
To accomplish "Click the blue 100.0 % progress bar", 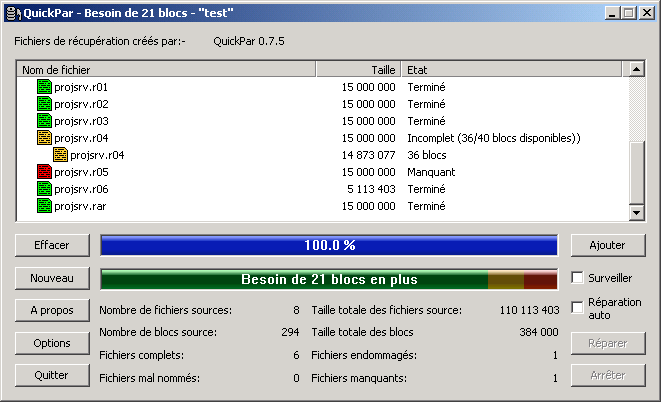I will tap(329, 245).
